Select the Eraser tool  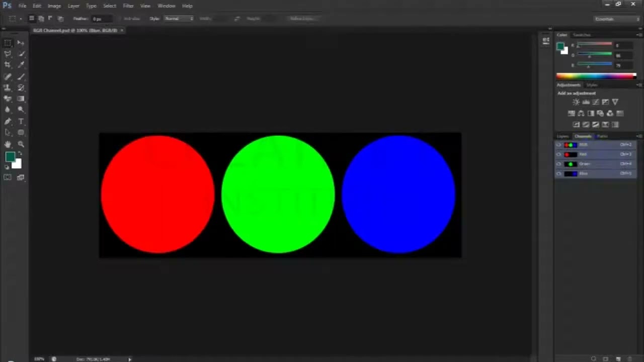pyautogui.click(x=8, y=99)
